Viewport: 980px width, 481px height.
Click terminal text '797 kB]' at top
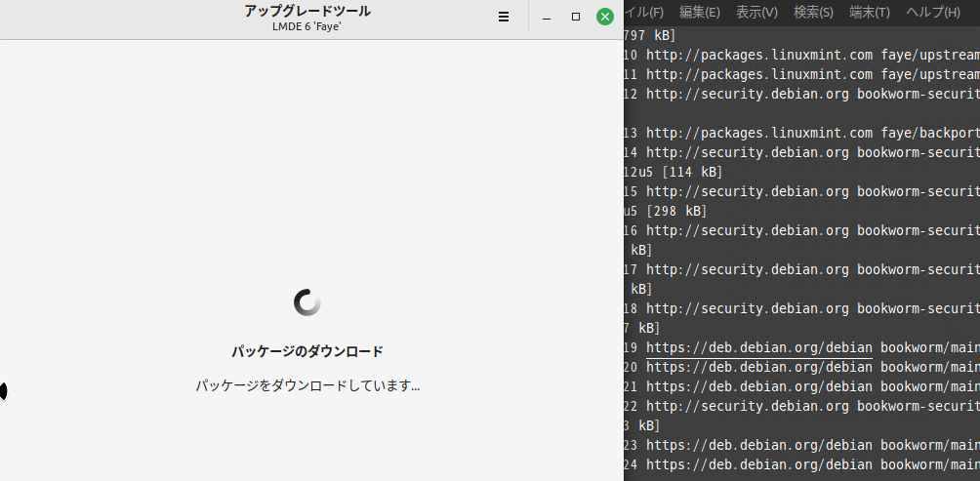(x=649, y=35)
